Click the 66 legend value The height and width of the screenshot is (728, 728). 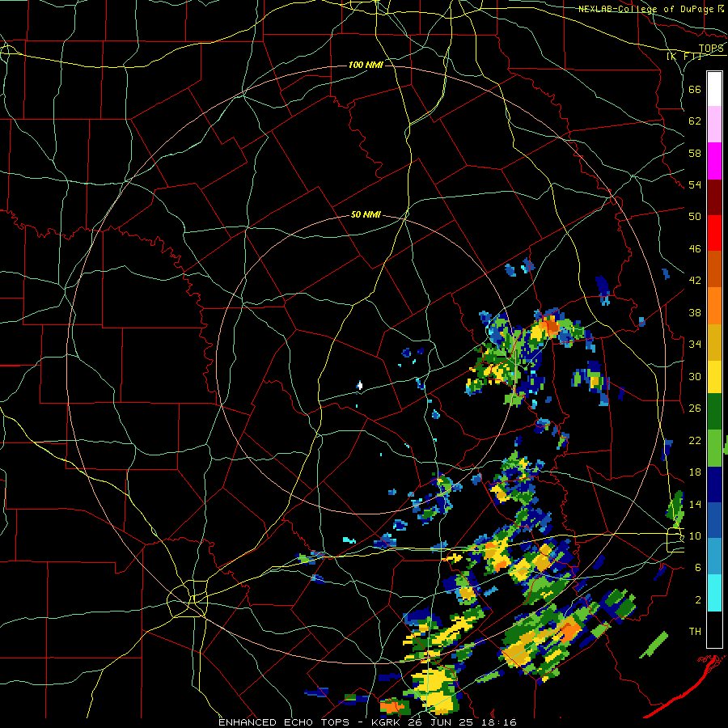tap(695, 89)
